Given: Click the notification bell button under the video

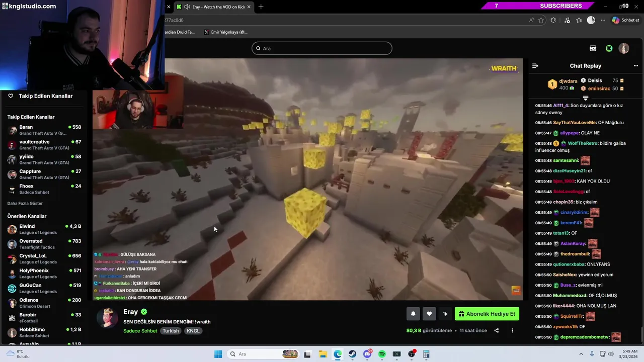Looking at the screenshot, I should tap(413, 314).
